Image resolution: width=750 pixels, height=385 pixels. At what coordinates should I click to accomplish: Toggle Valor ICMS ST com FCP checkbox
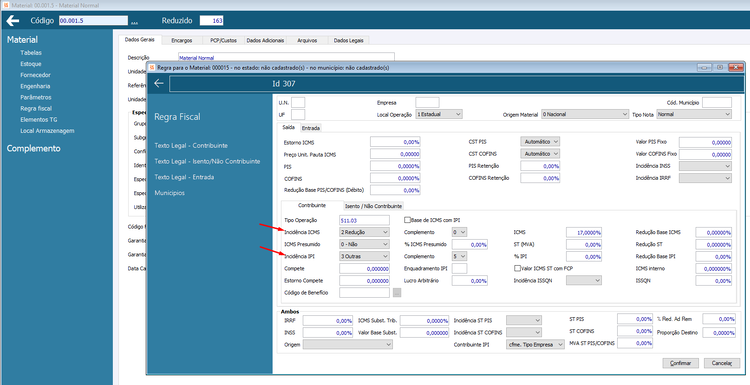(517, 268)
